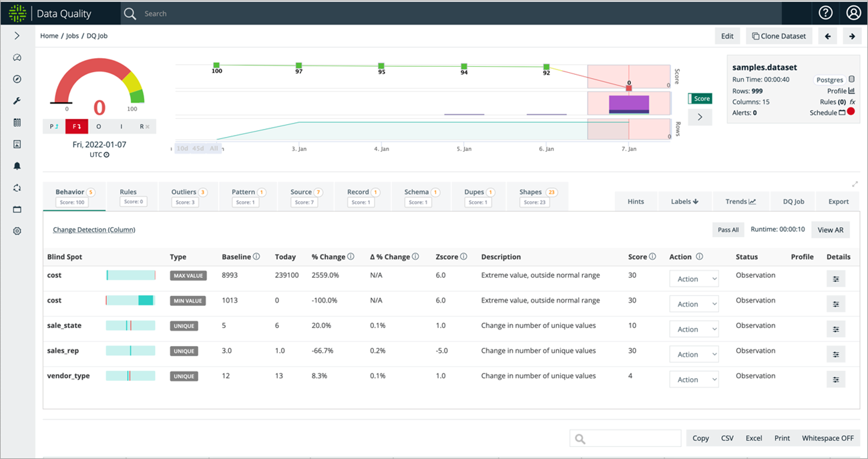Toggle the P passing filter button
This screenshot has width=868, height=459.
[x=54, y=126]
